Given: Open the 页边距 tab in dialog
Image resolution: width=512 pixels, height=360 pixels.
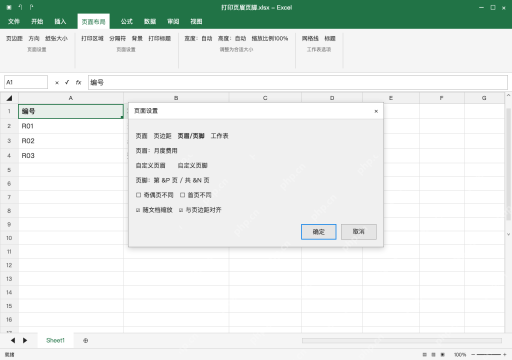Looking at the screenshot, I should 162,136.
